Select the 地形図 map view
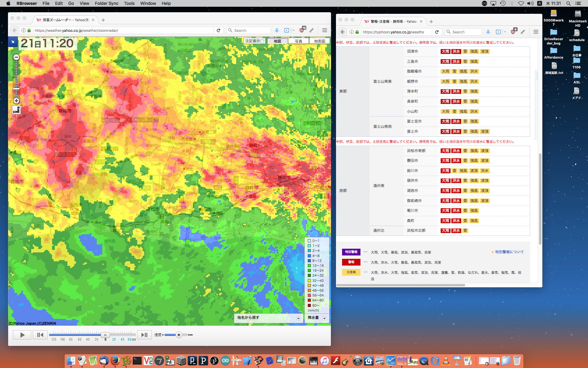The width and height of the screenshot is (588, 368). tap(319, 41)
